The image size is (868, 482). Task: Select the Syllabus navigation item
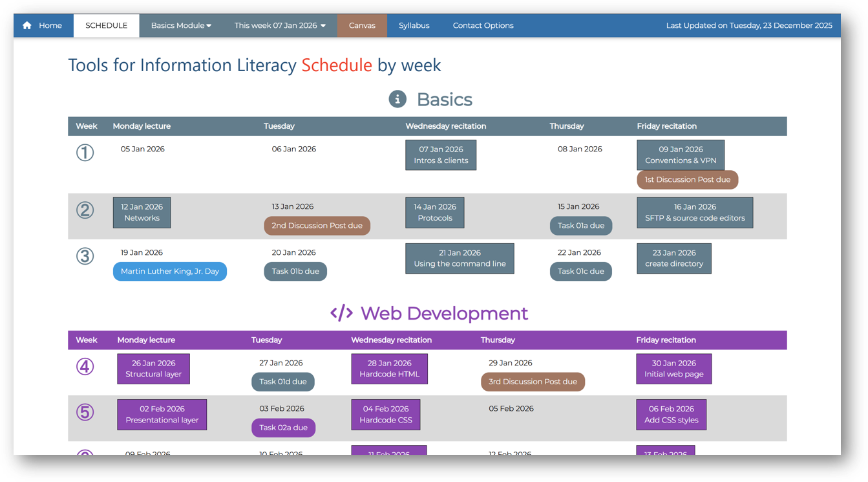click(x=414, y=25)
